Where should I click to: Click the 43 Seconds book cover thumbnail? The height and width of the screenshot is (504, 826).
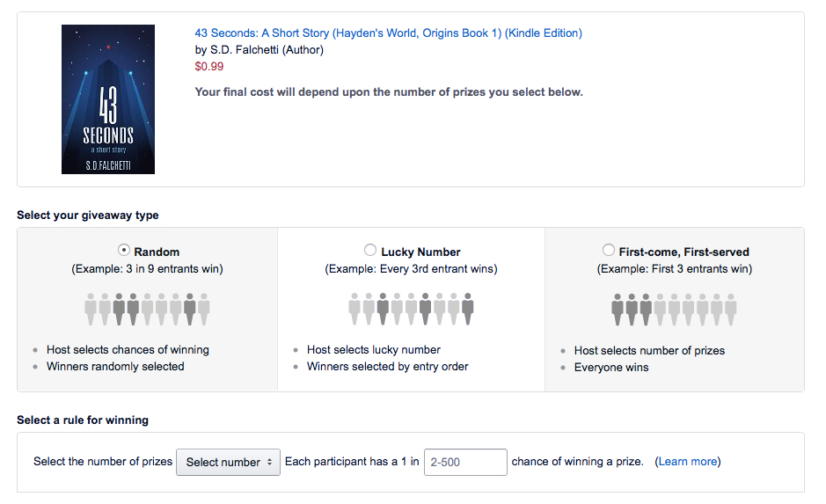(x=108, y=99)
